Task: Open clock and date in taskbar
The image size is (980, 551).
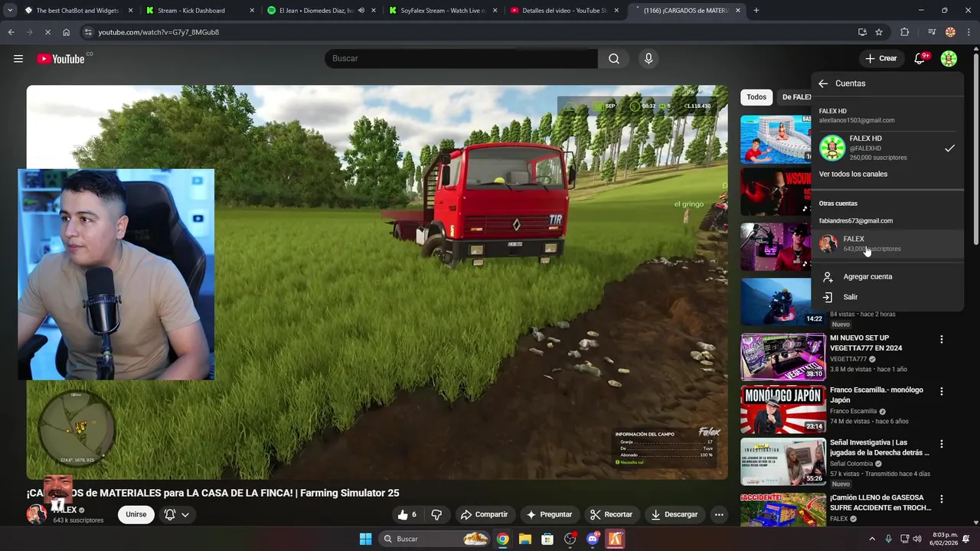Action: (x=945, y=539)
